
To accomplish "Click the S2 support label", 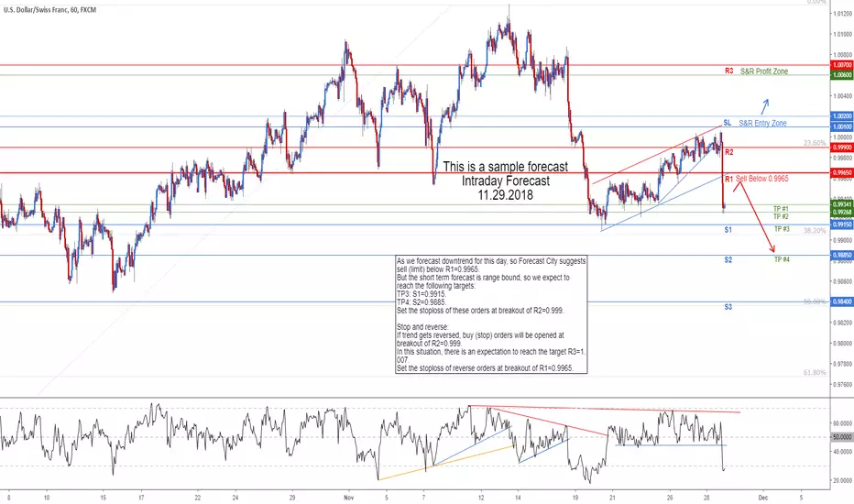I will click(x=728, y=260).
